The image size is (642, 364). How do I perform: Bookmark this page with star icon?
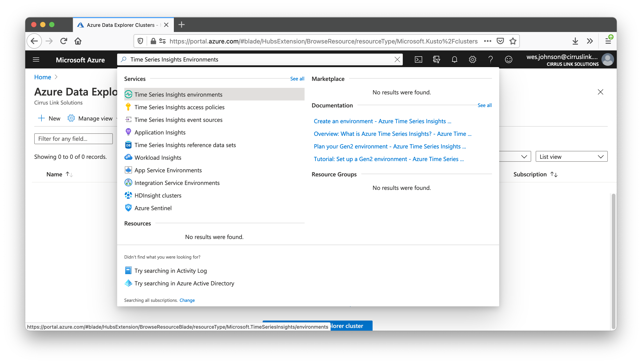[x=513, y=41]
